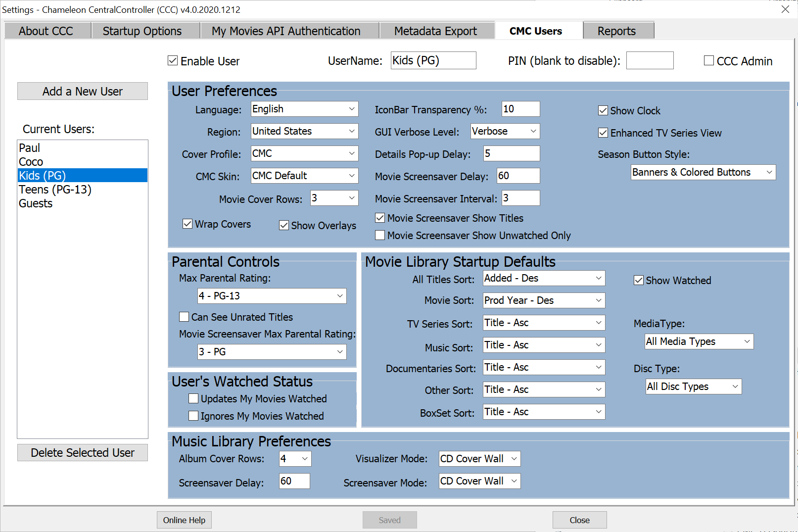This screenshot has width=798, height=532.
Task: Open the BoxSet Sort dropdown
Action: tap(544, 412)
